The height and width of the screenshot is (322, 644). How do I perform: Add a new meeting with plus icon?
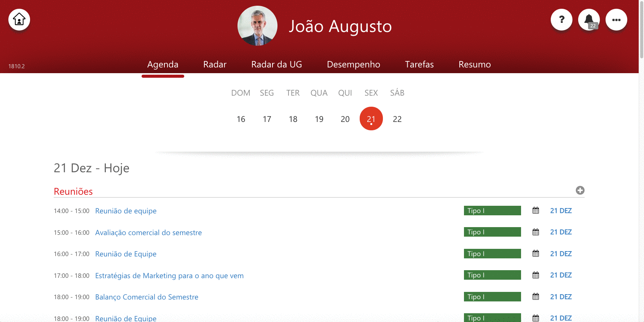click(x=580, y=190)
